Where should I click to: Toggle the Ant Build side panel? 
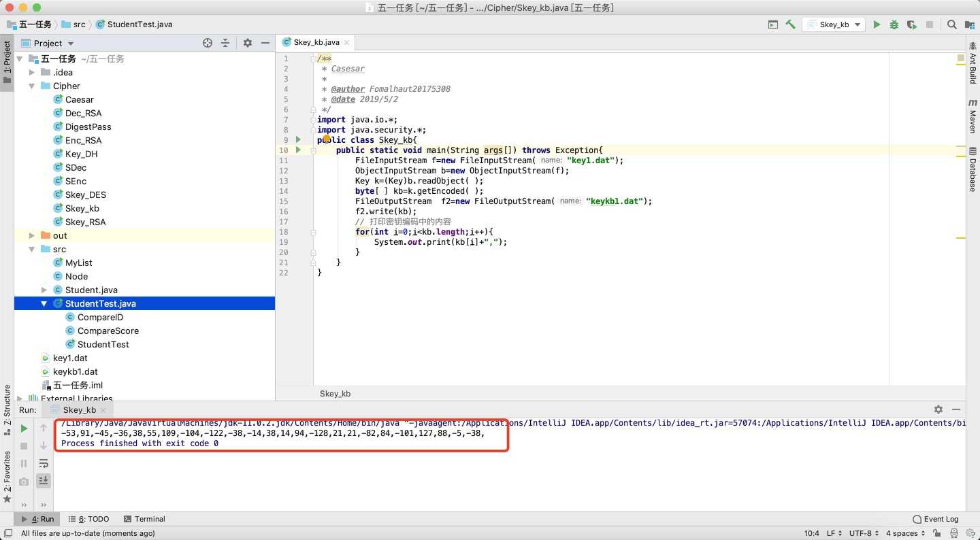973,63
